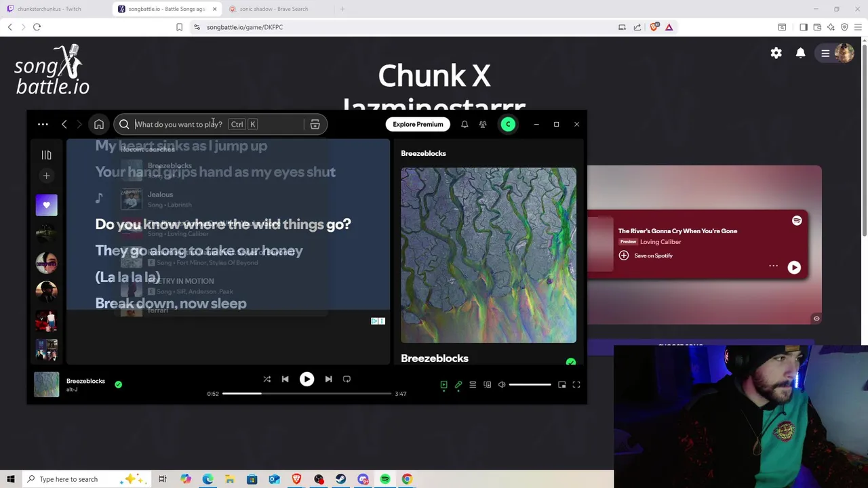The height and width of the screenshot is (488, 868).
Task: Enter Spotify full screen mode
Action: (576, 384)
